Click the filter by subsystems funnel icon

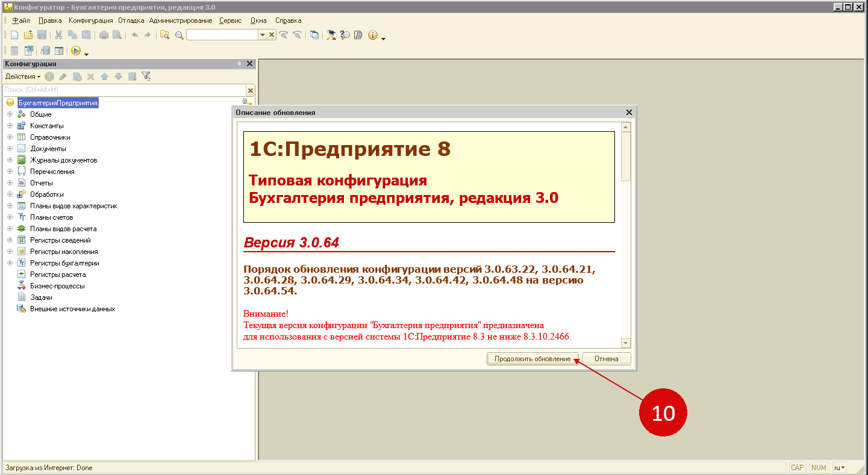coord(146,76)
